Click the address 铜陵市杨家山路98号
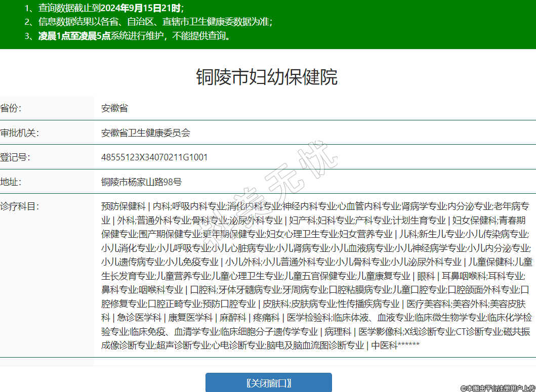Viewport: 536px width, 392px height. [141, 182]
